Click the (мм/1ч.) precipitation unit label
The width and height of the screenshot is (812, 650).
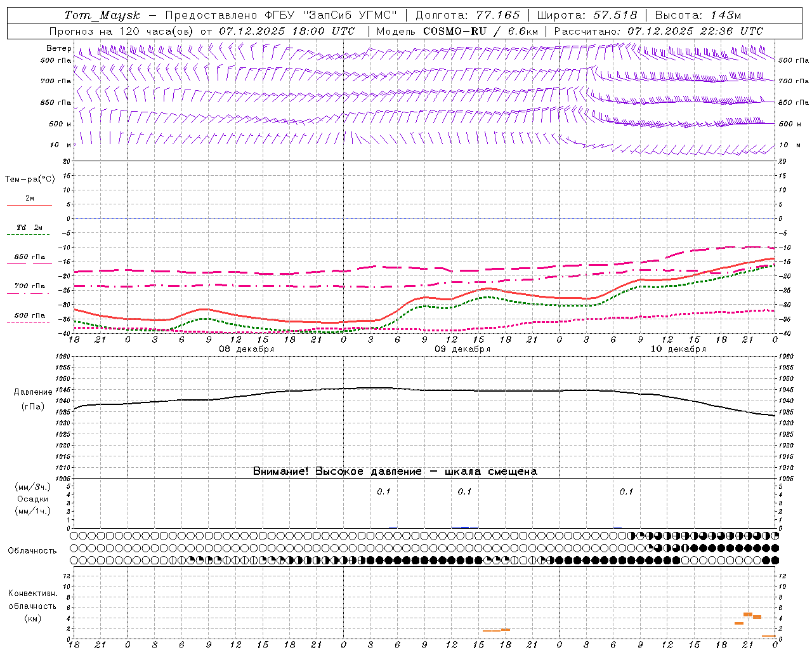pos(33,511)
